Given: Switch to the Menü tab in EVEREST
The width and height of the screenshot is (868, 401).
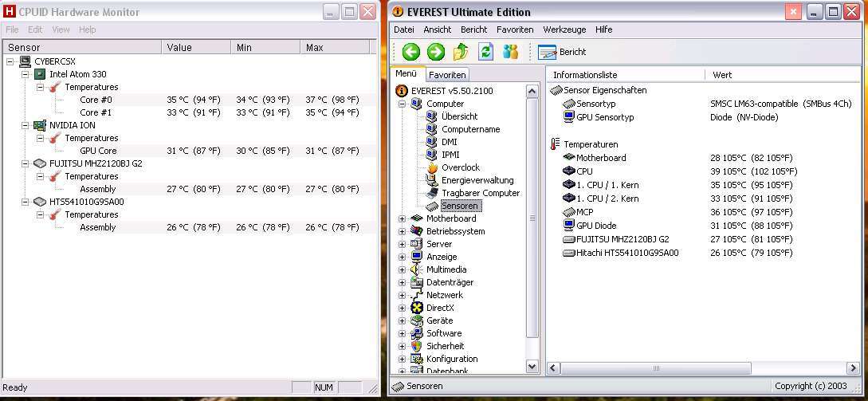Looking at the screenshot, I should [x=407, y=73].
